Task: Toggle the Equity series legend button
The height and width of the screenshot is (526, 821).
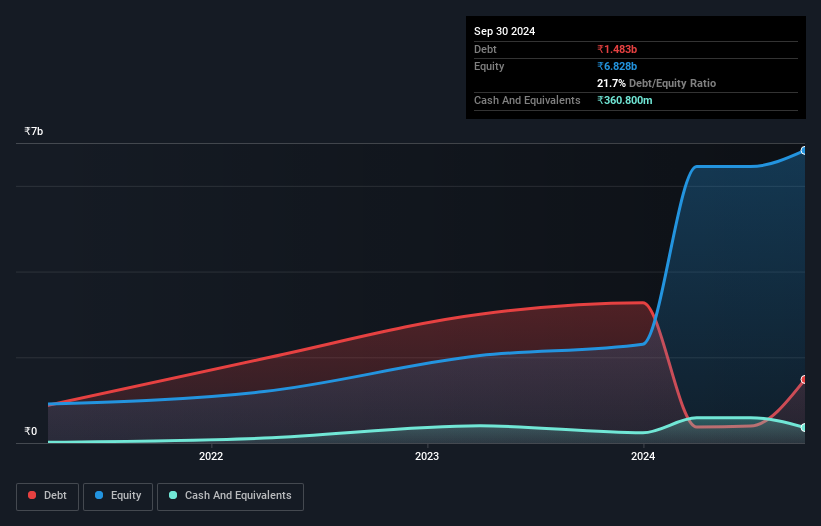Action: pos(118,496)
